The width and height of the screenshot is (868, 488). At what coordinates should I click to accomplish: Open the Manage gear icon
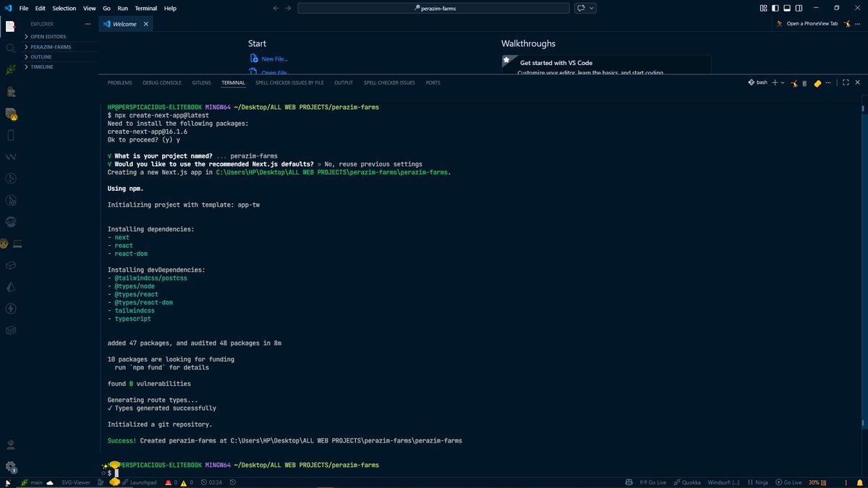coord(10,466)
